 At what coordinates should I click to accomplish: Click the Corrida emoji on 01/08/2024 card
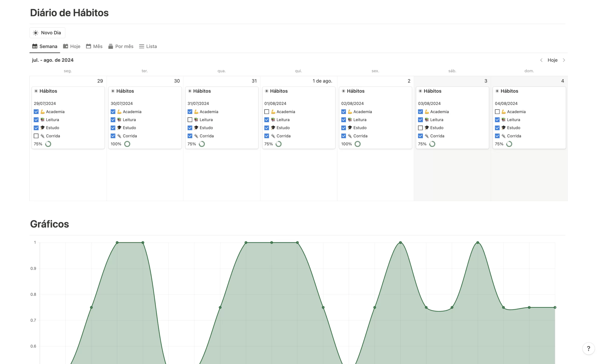[273, 136]
